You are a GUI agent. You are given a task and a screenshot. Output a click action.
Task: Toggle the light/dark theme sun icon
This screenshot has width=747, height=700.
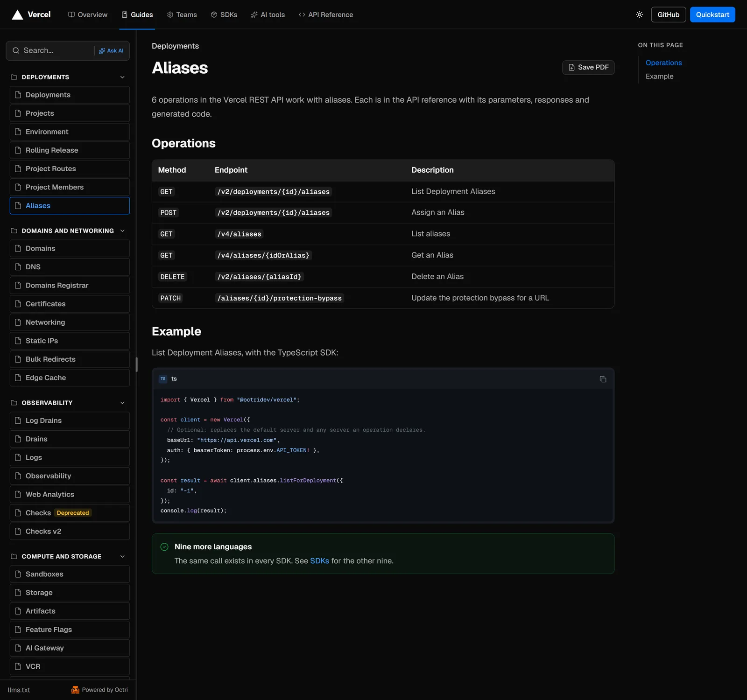tap(639, 15)
